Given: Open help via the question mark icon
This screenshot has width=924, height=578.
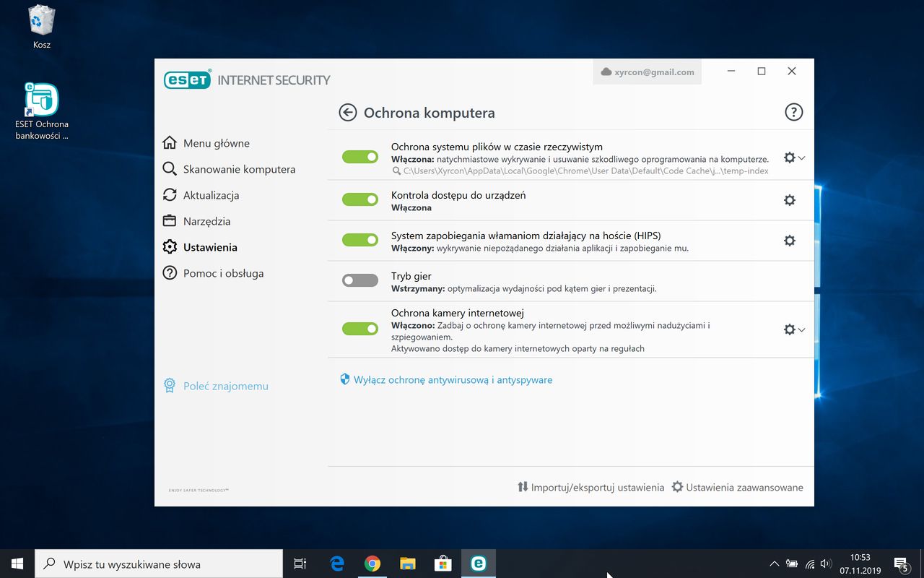Looking at the screenshot, I should point(793,112).
